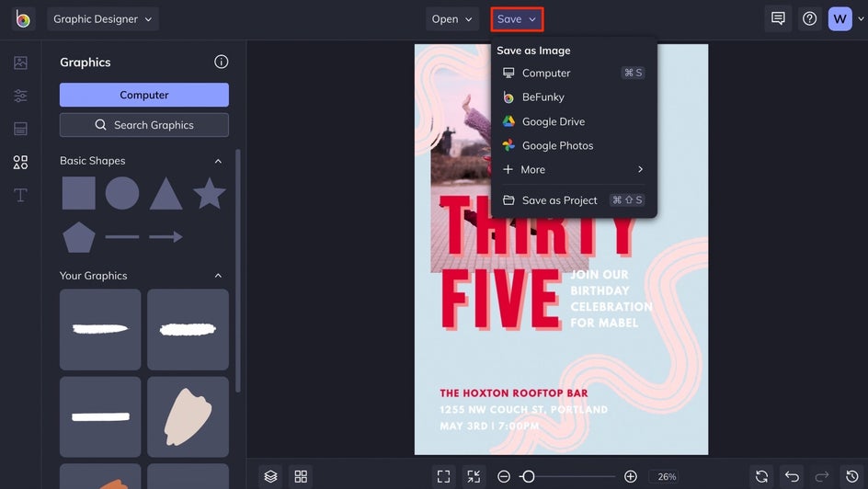Image resolution: width=868 pixels, height=489 pixels.
Task: Open the Customize sliders sidebar icon
Action: 20,96
